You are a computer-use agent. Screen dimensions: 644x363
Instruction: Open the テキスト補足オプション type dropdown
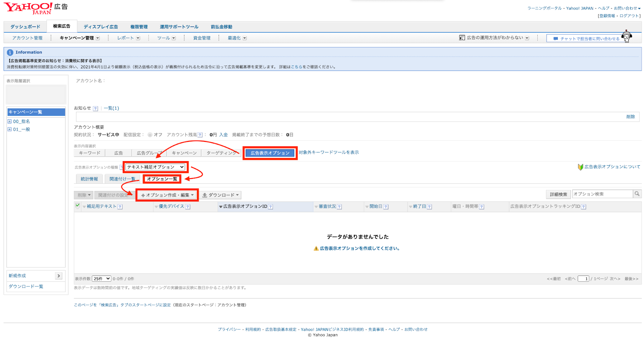coord(155,167)
